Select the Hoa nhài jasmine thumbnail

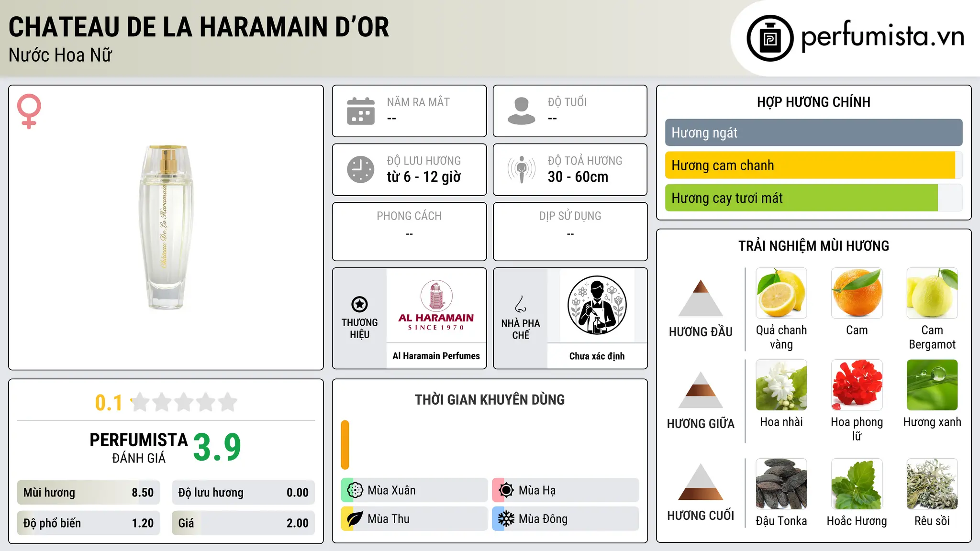(781, 385)
